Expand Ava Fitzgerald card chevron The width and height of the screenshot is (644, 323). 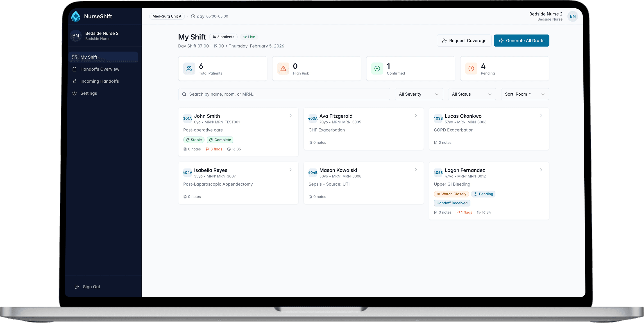416,116
